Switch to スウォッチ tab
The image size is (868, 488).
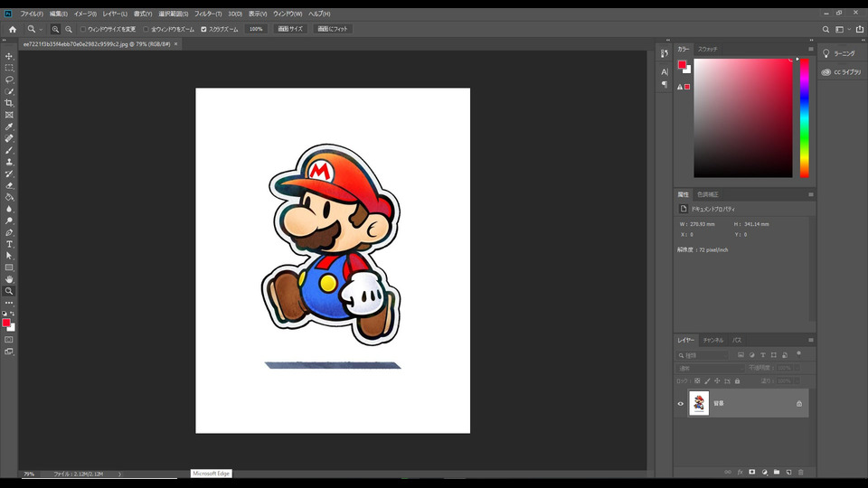click(x=707, y=49)
